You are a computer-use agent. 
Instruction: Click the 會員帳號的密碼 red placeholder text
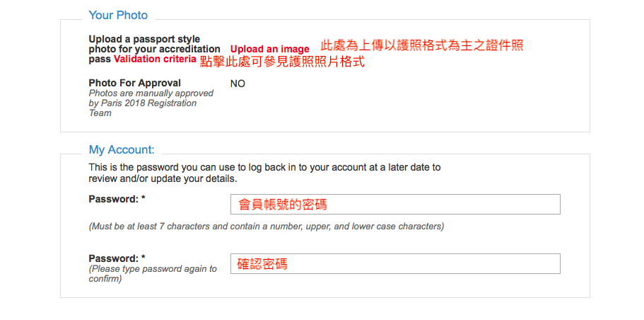click(x=283, y=205)
